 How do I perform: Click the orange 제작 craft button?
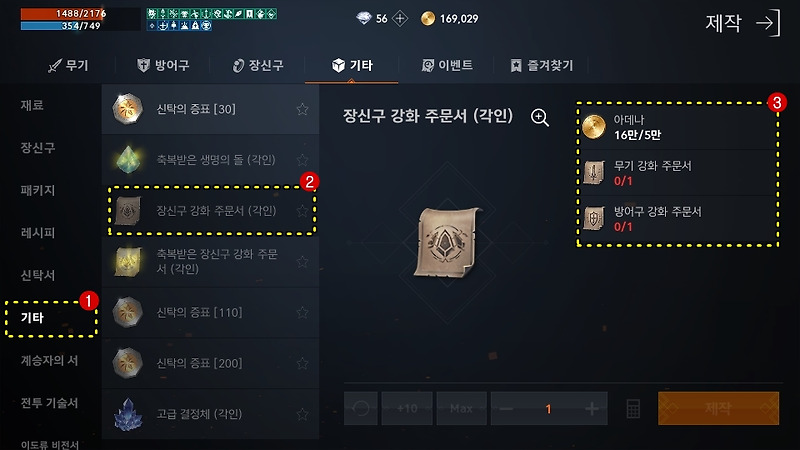pos(718,408)
